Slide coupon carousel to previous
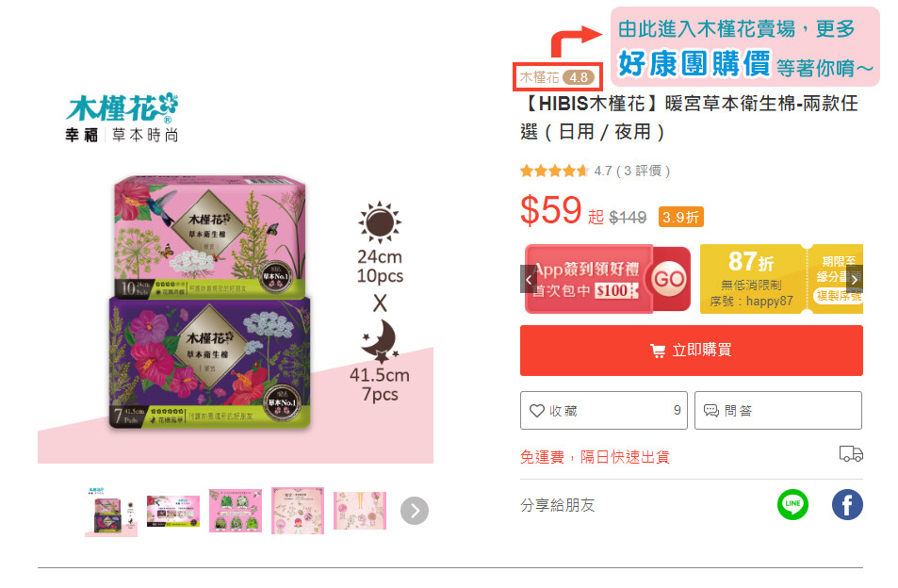898x588 pixels. (x=528, y=280)
